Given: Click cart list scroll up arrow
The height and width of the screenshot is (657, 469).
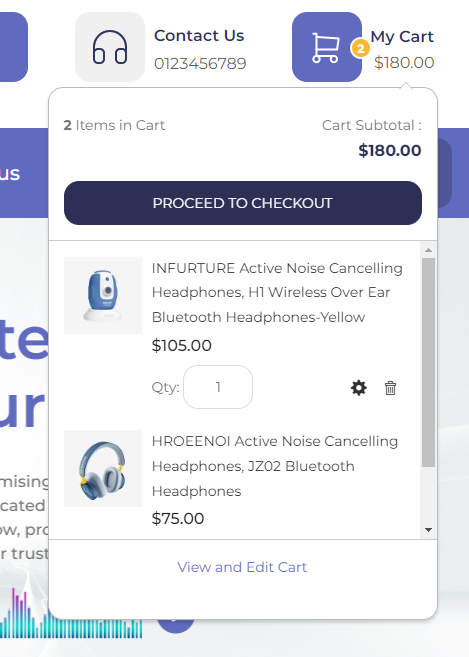Looking at the screenshot, I should tap(428, 250).
